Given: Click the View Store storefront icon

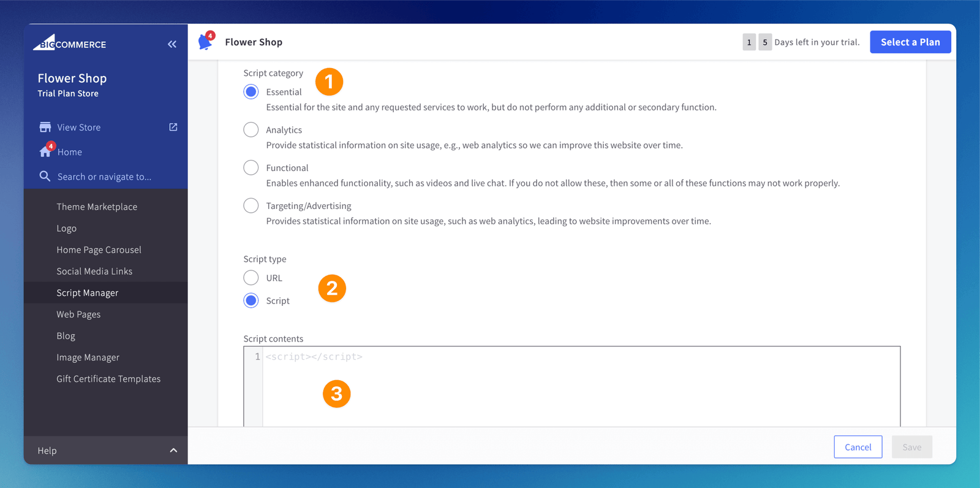Looking at the screenshot, I should pyautogui.click(x=45, y=127).
